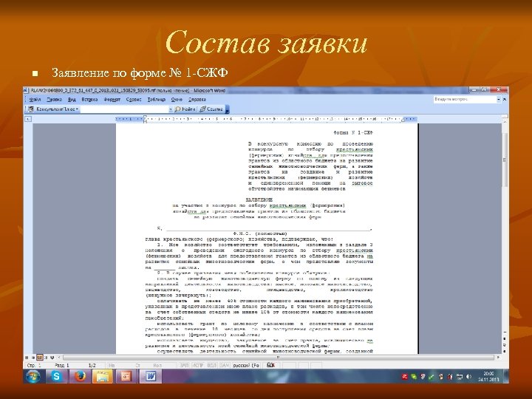Click the Найти search button

coord(185,109)
